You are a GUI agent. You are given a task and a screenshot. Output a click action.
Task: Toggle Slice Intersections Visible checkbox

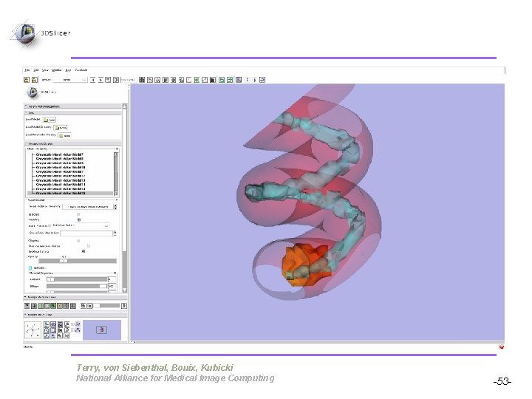click(89, 246)
